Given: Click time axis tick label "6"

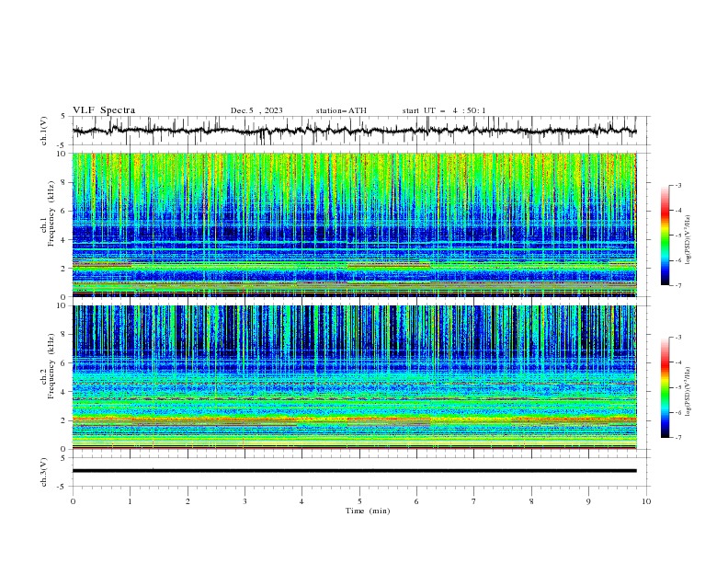Looking at the screenshot, I should (416, 501).
